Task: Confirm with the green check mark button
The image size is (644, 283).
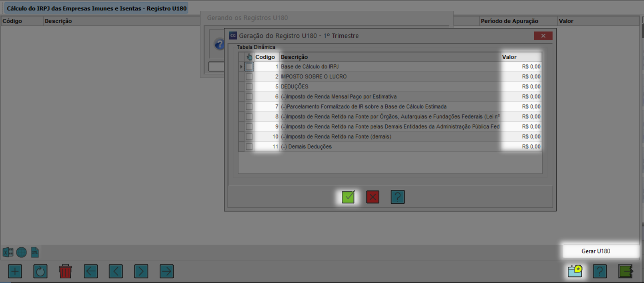Action: [348, 197]
